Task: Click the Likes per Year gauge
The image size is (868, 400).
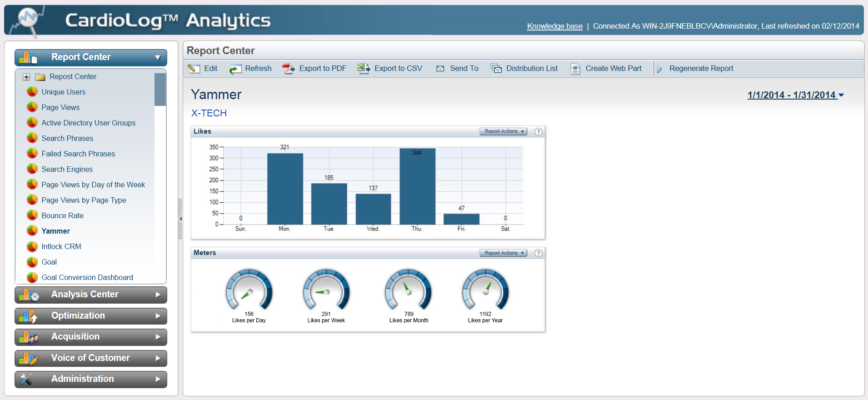Action: [485, 290]
